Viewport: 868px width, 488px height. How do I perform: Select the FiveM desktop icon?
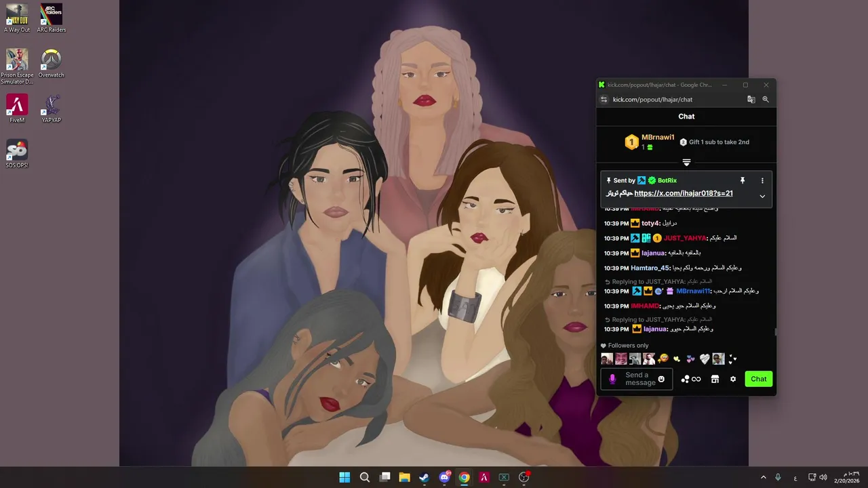pos(17,108)
